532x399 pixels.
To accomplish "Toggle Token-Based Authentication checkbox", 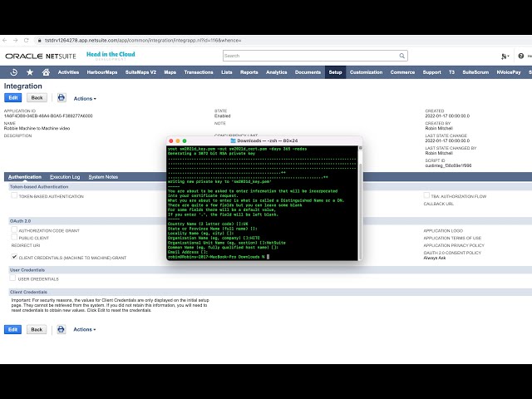I will (14, 195).
